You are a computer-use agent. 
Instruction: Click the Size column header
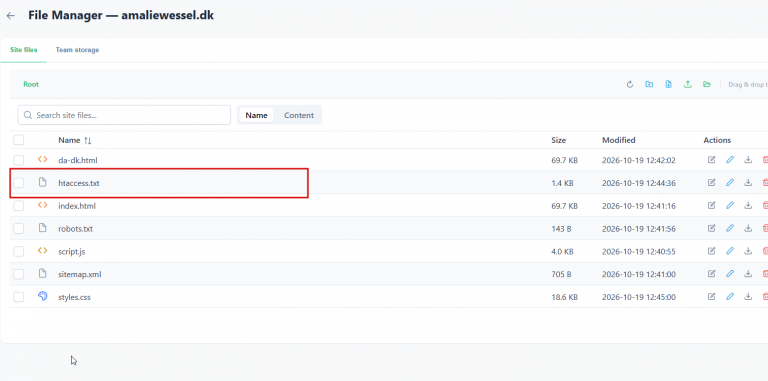click(558, 140)
